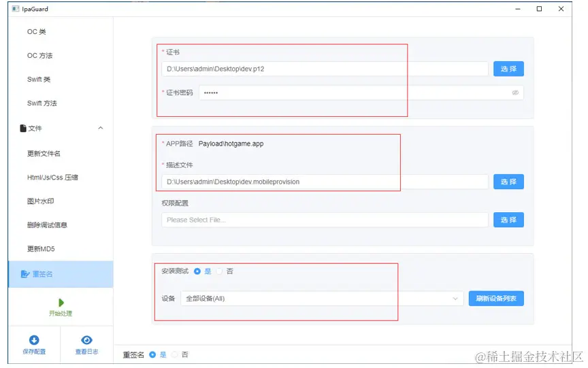Image resolution: width=588 pixels, height=368 pixels.
Task: Click the Please Select File input
Action: (325, 220)
